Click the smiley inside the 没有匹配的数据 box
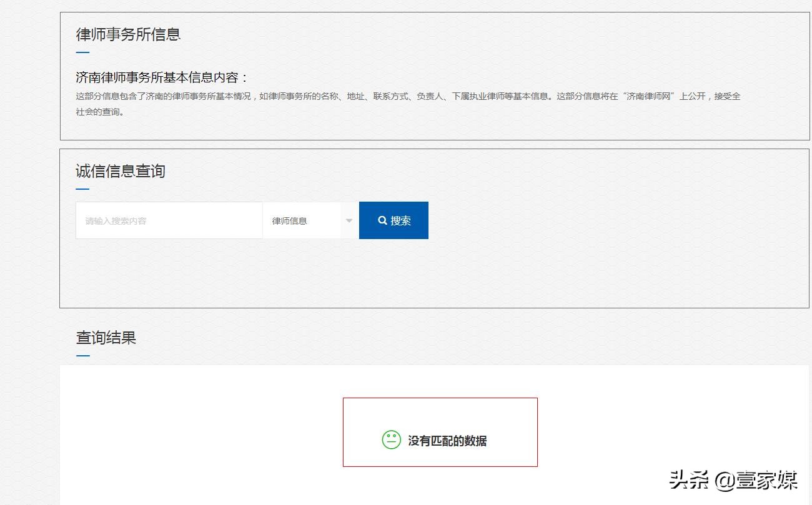 coord(390,439)
